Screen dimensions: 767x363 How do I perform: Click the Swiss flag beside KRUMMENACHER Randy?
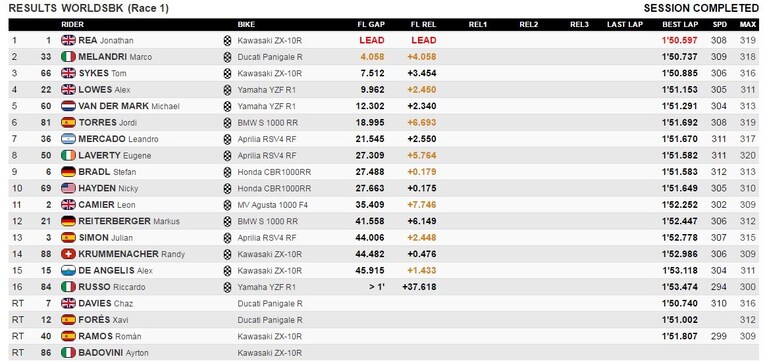click(68, 254)
